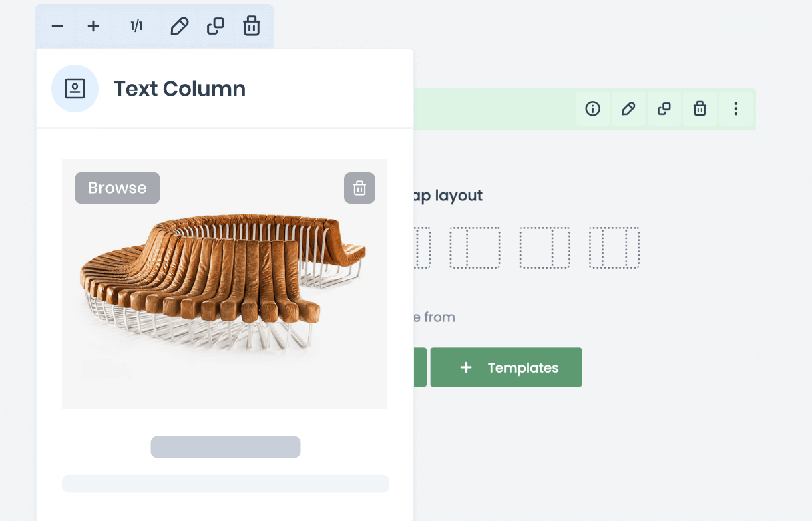Open the three-dot more options menu
This screenshot has width=812, height=521.
[x=735, y=109]
